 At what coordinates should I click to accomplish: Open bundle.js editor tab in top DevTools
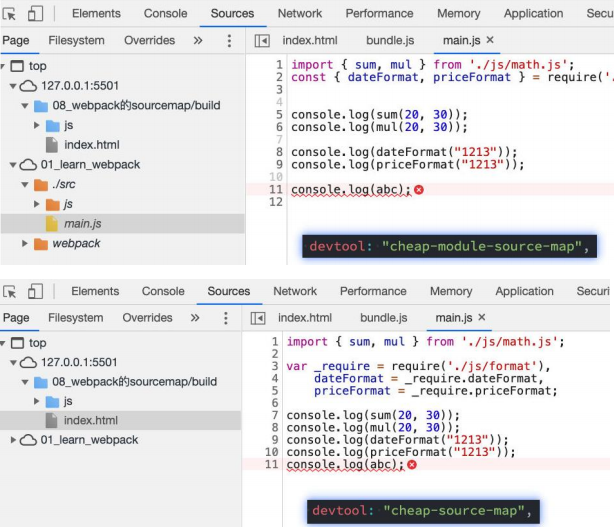(390, 40)
